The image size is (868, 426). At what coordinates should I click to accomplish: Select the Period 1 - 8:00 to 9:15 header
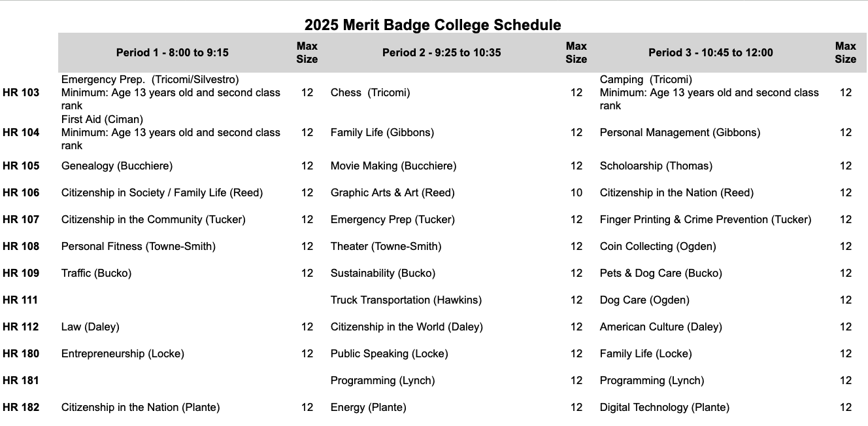pyautogui.click(x=173, y=52)
